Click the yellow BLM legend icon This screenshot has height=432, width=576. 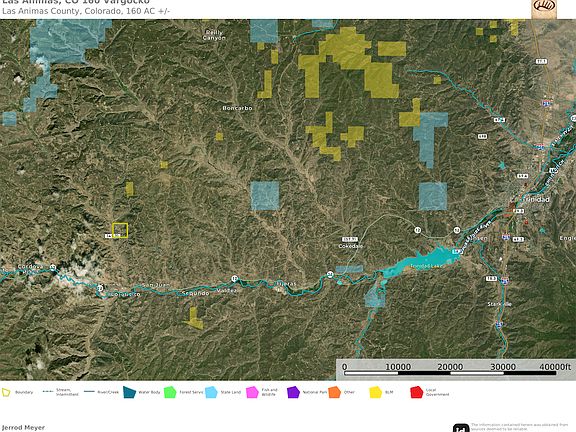(375, 392)
